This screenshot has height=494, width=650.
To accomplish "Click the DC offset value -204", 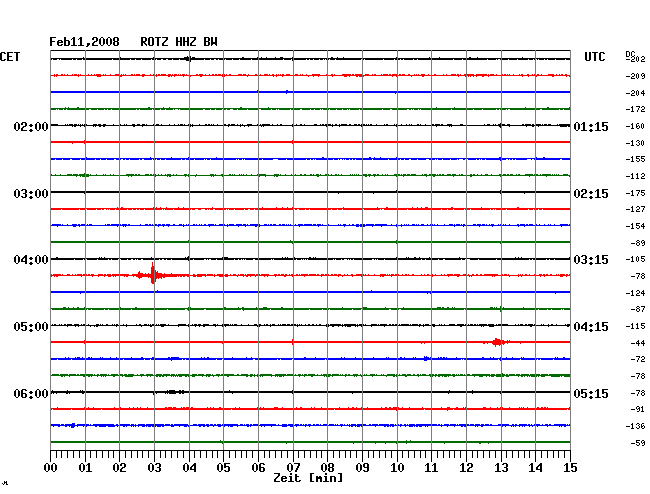I will [635, 93].
